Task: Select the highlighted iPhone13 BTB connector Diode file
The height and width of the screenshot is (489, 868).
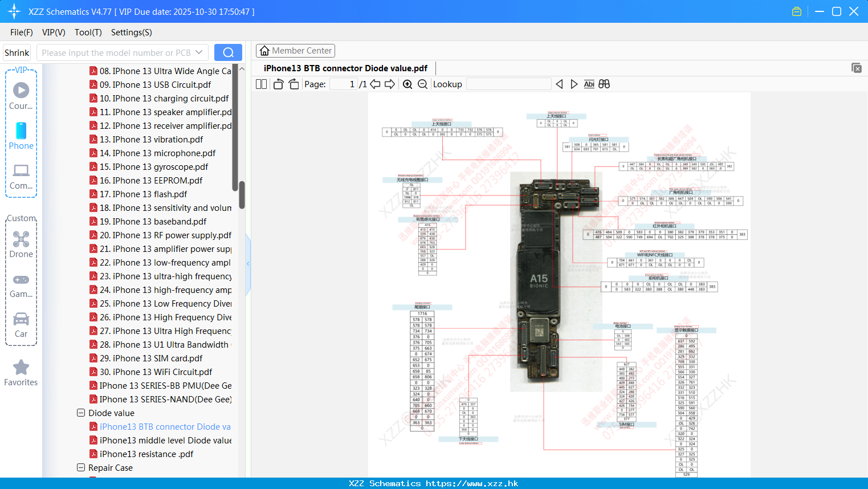Action: tap(161, 427)
